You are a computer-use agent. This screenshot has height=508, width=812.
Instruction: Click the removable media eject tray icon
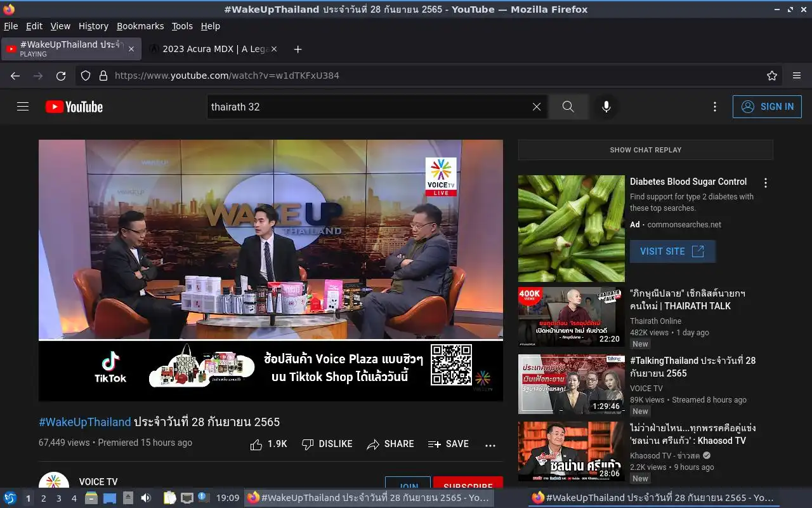click(128, 498)
